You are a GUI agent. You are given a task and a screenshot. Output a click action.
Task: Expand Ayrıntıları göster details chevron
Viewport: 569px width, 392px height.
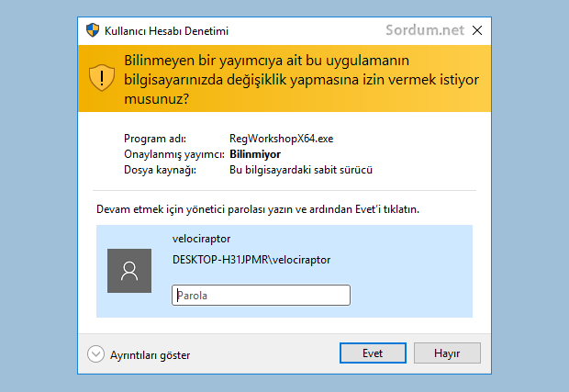click(95, 353)
